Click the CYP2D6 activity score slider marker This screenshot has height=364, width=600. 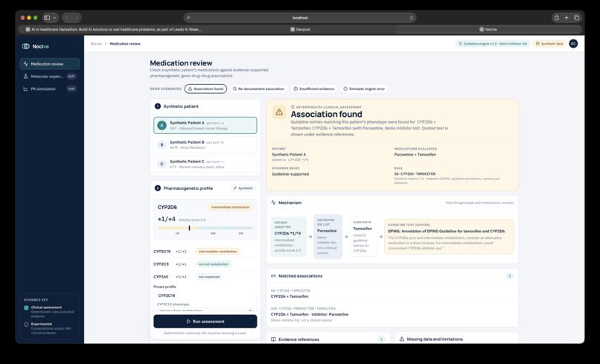(189, 228)
